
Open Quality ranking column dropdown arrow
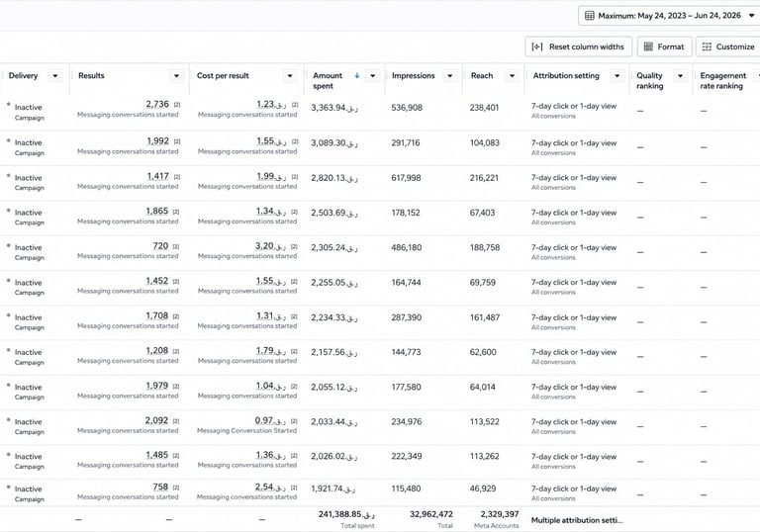click(x=680, y=76)
